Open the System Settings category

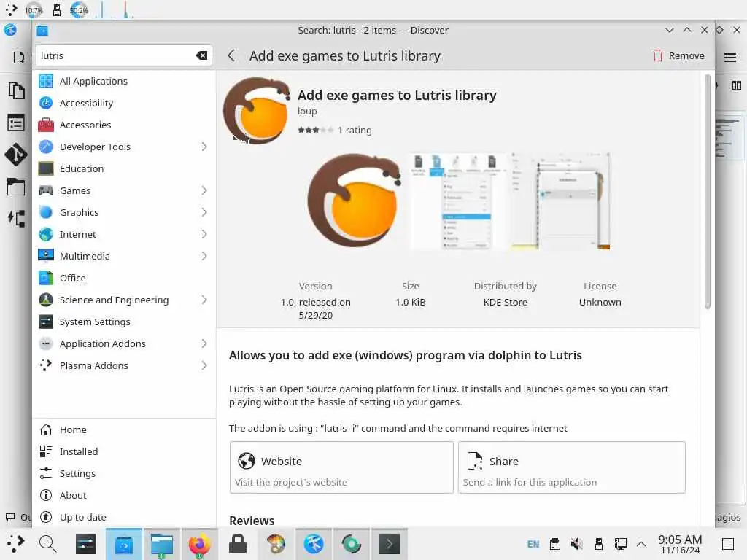pos(124,322)
